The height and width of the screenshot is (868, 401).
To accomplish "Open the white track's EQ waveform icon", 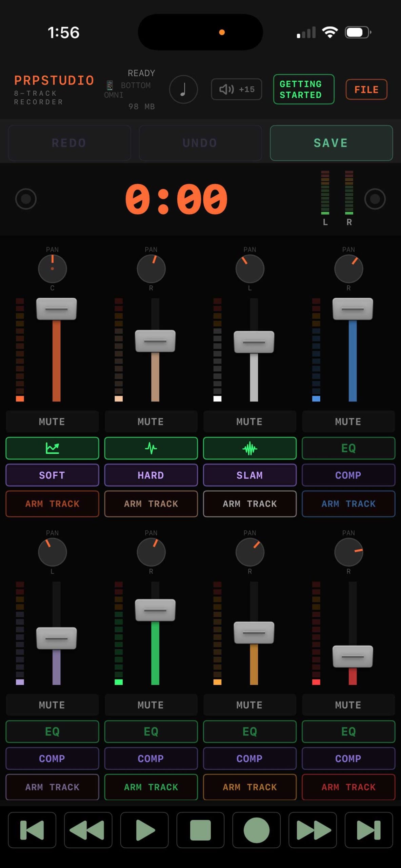I will (249, 448).
